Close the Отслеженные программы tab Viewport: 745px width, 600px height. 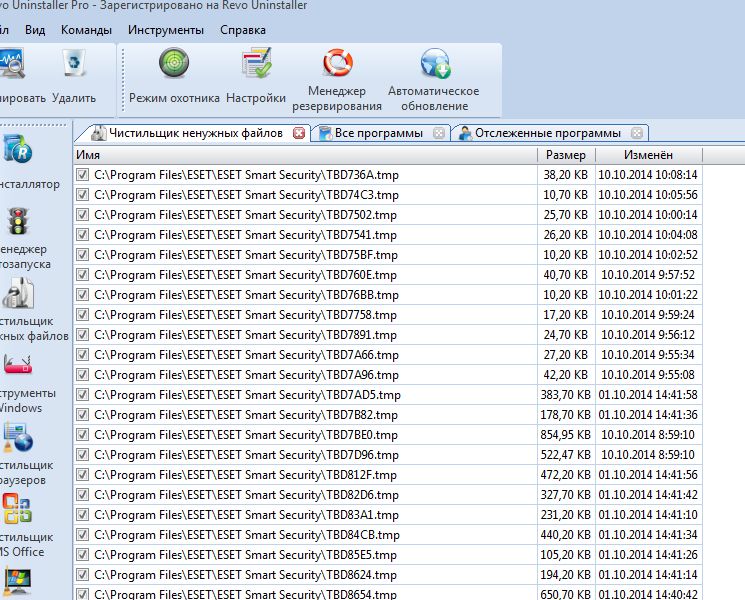pos(637,133)
